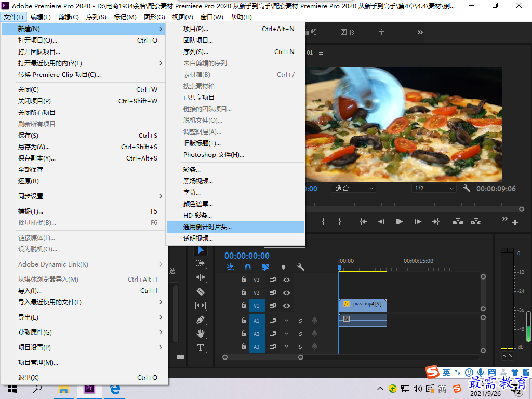Toggle V2 track output eye

pyautogui.click(x=286, y=292)
